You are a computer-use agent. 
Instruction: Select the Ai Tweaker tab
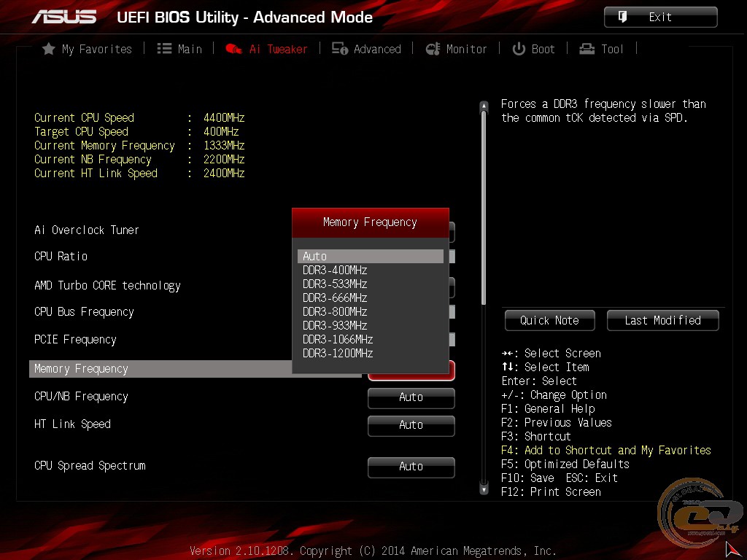[266, 49]
